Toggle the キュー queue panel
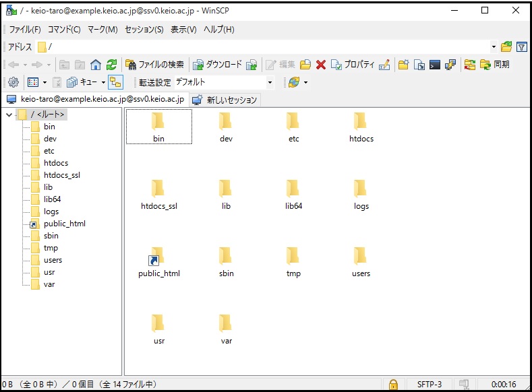The image size is (532, 392). (x=84, y=82)
